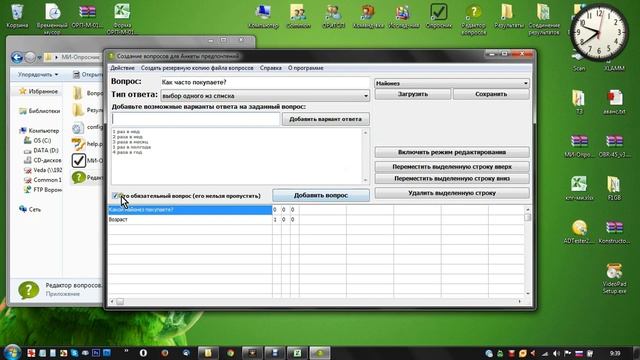Image resolution: width=640 pixels, height=360 pixels.
Task: Open Создать резервную копию файла вопросов menu
Action: pos(197,68)
